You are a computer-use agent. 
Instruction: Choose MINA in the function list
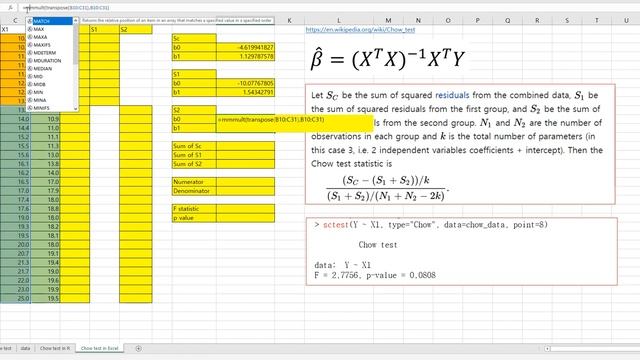40,100
